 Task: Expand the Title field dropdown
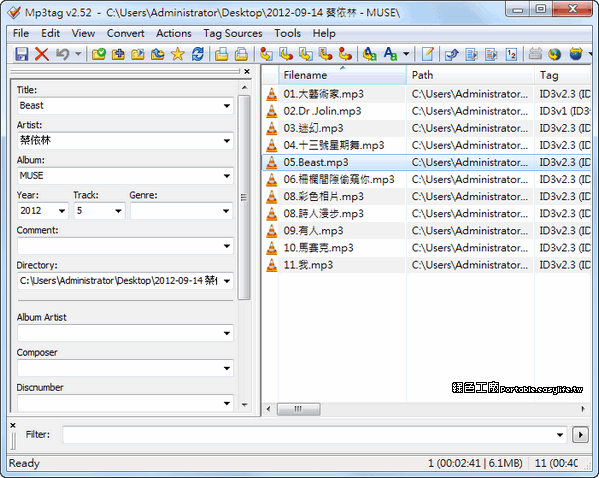point(227,106)
